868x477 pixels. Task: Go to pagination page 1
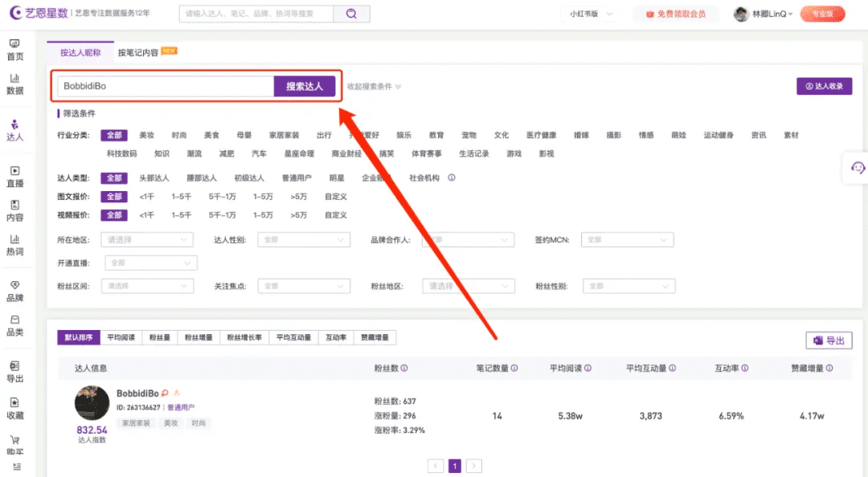[454, 466]
